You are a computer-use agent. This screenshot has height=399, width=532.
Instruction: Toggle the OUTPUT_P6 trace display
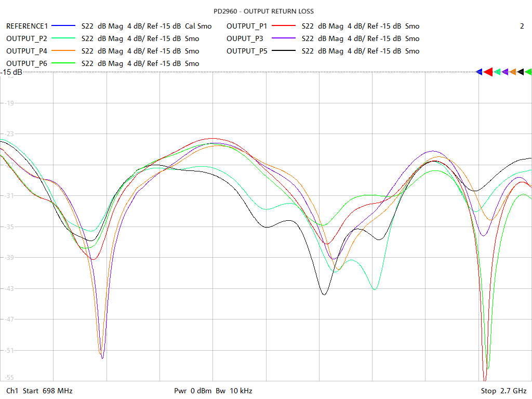(x=26, y=63)
